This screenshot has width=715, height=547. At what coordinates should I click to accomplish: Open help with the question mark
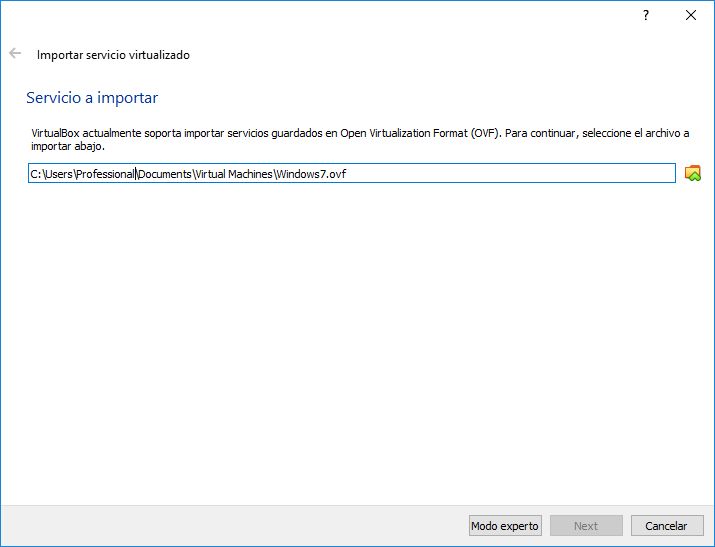[x=646, y=15]
